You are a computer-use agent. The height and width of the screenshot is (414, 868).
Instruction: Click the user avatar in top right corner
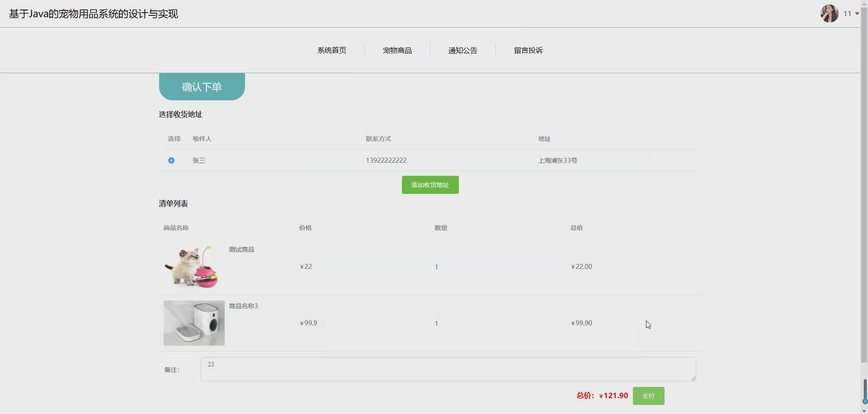(x=830, y=14)
